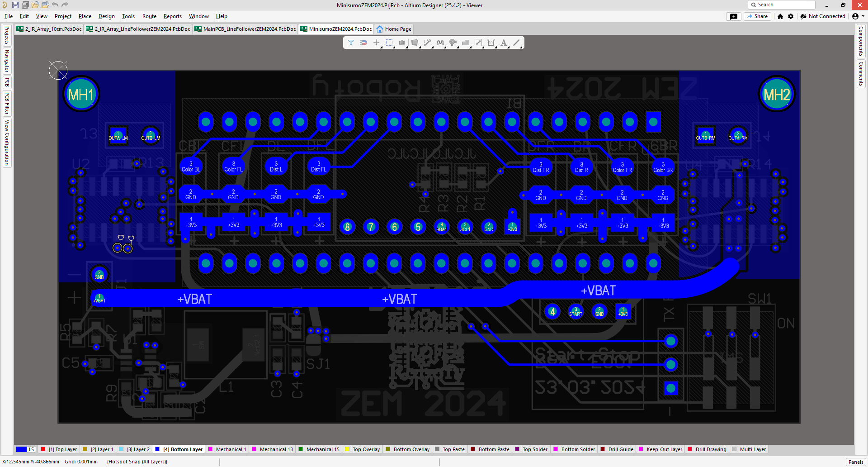Screen dimensions: 868x467
Task: Open the View Configuration side panel
Action: (x=7, y=143)
